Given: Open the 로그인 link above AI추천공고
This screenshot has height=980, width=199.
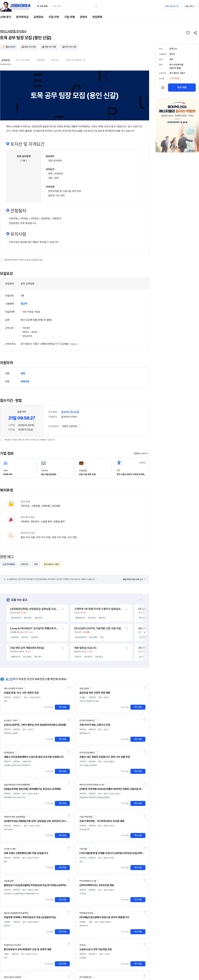Looking at the screenshot, I should coord(9,679).
